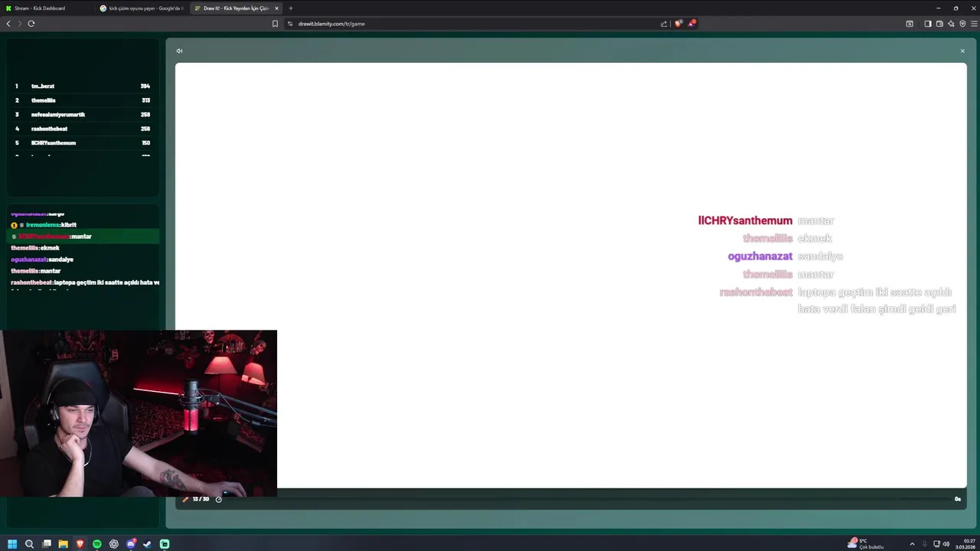Go back in browser history
This screenshot has width=980, height=551.
[8, 24]
